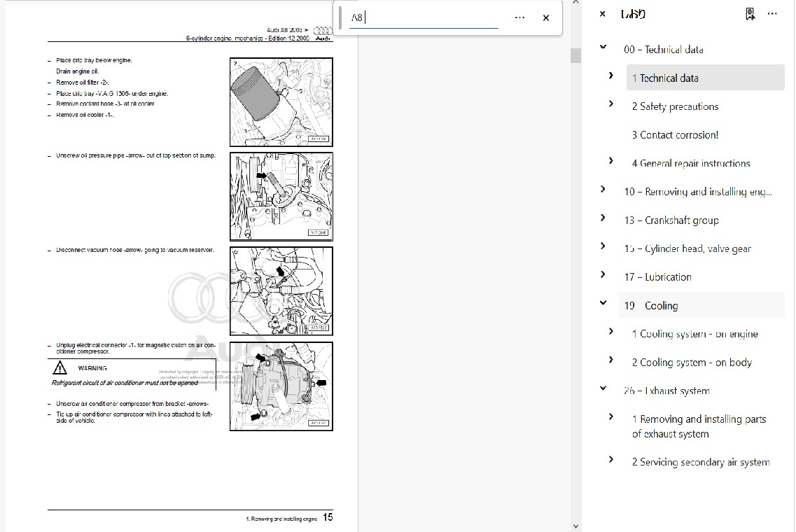Close the bookmarks side panel

coord(602,14)
